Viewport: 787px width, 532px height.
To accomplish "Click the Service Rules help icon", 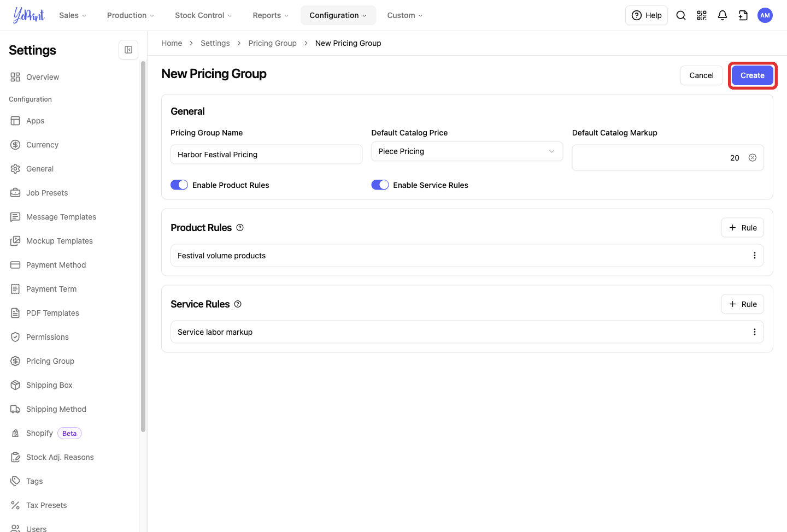I will (238, 304).
